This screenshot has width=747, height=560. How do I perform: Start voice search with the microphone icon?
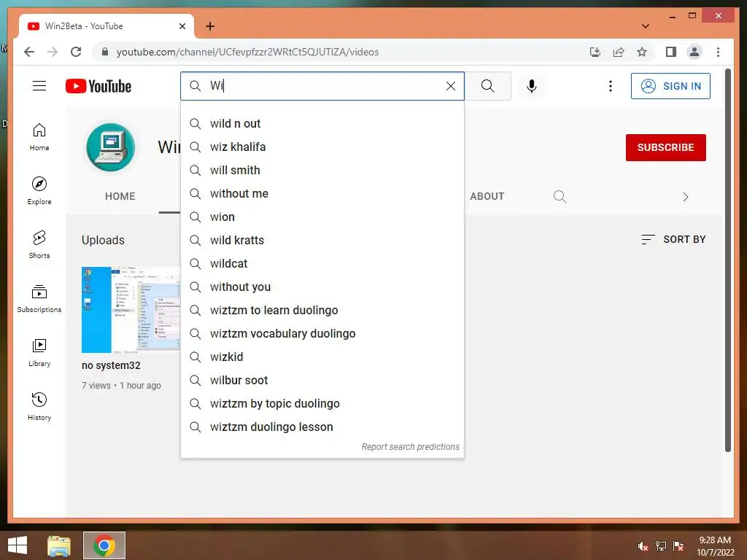click(532, 86)
